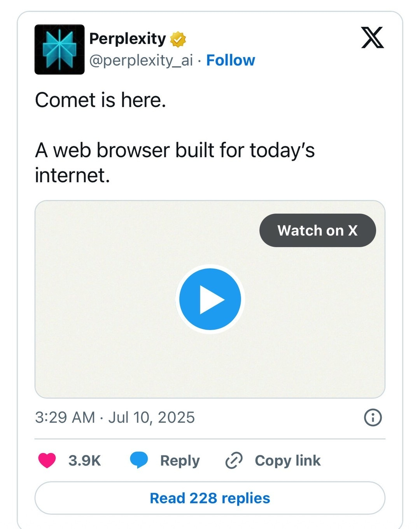Click the "web browser built for today's internet" text
Image resolution: width=420 pixels, height=529 pixels.
[x=175, y=162]
